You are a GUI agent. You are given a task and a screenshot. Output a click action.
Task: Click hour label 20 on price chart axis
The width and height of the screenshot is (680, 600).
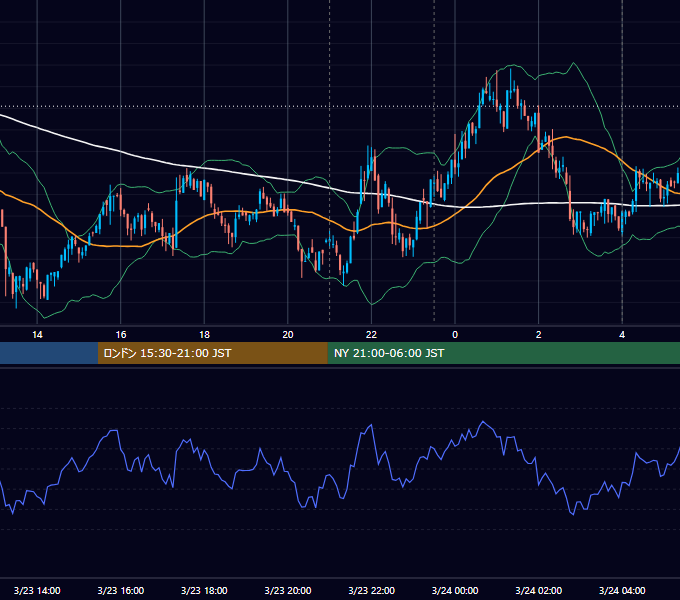[x=288, y=335]
